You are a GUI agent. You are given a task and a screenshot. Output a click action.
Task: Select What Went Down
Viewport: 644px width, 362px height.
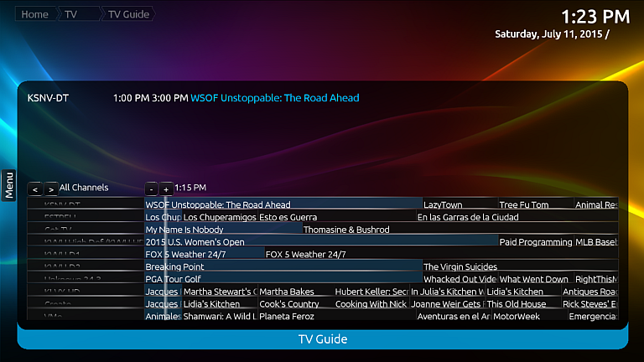[x=536, y=279]
